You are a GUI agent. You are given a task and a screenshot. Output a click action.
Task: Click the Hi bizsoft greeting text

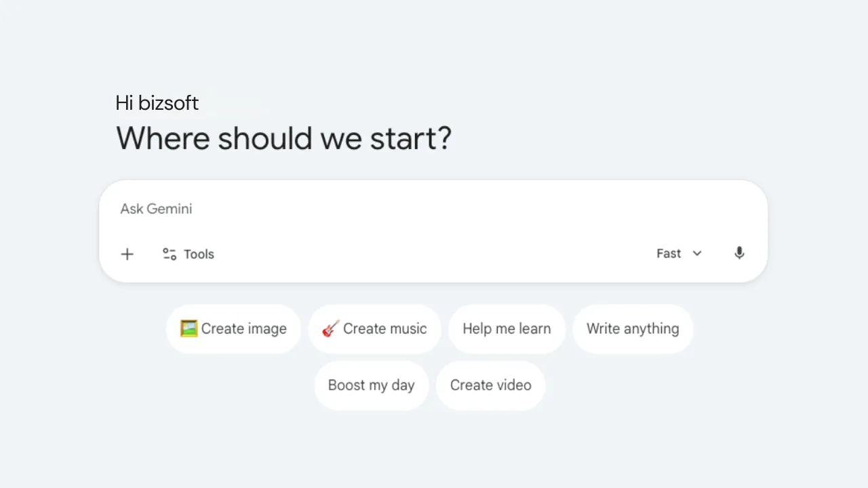[157, 103]
